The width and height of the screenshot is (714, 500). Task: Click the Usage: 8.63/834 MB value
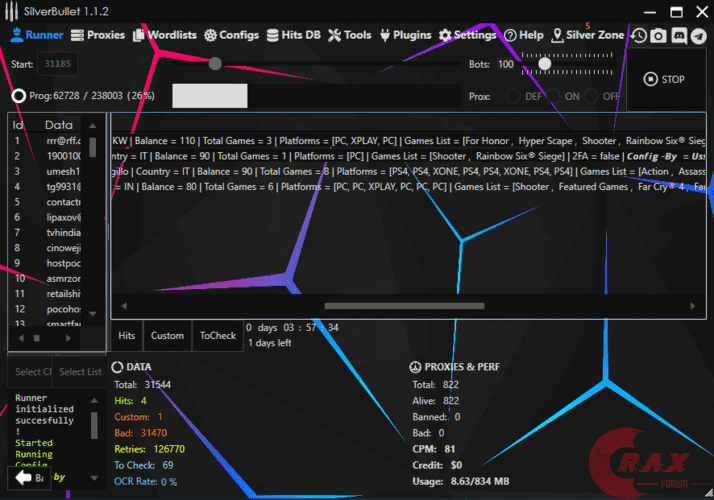[x=461, y=481]
